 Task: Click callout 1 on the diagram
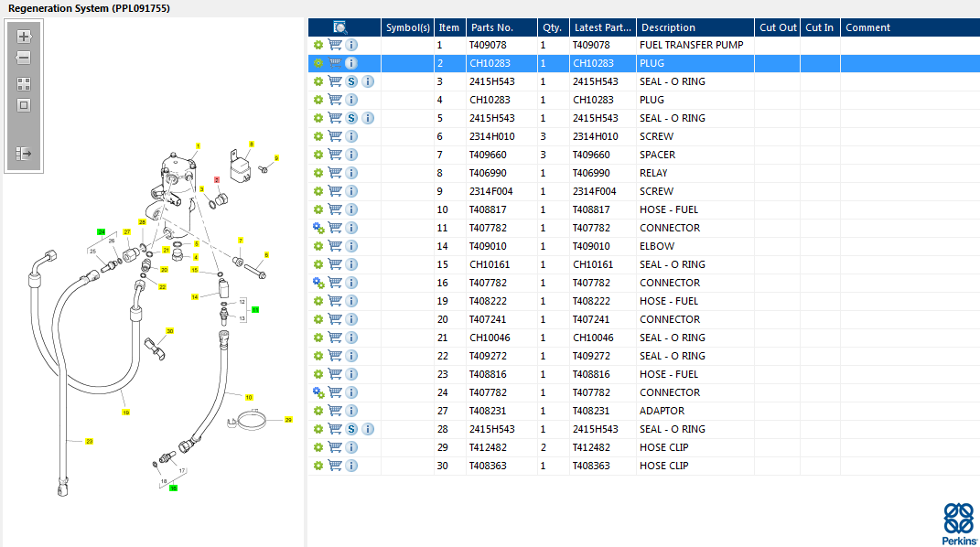(x=199, y=146)
